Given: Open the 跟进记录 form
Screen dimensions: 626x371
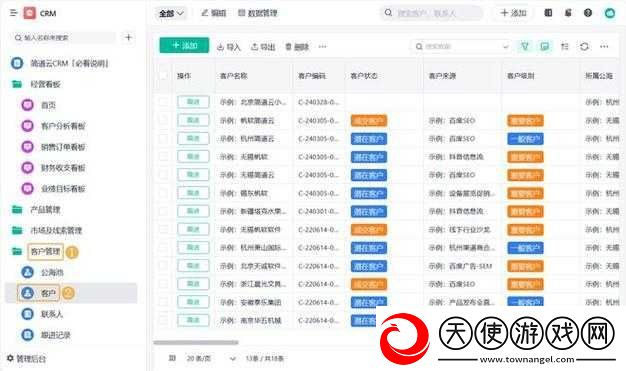Looking at the screenshot, I should [x=46, y=335].
